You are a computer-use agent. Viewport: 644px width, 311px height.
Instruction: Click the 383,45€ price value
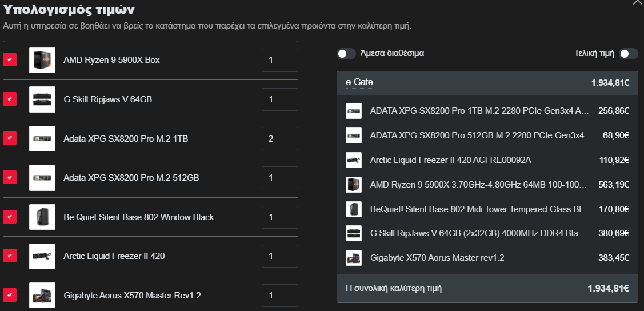614,258
